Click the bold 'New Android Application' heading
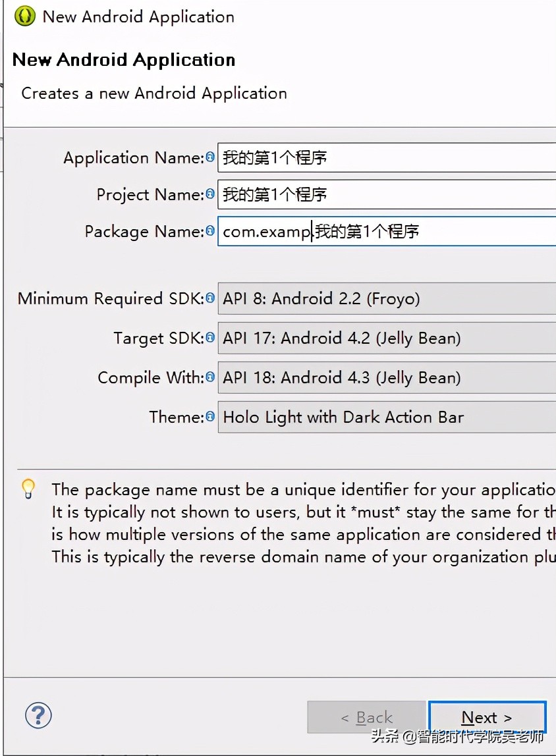Viewport: 556px width, 756px height. pyautogui.click(x=124, y=60)
